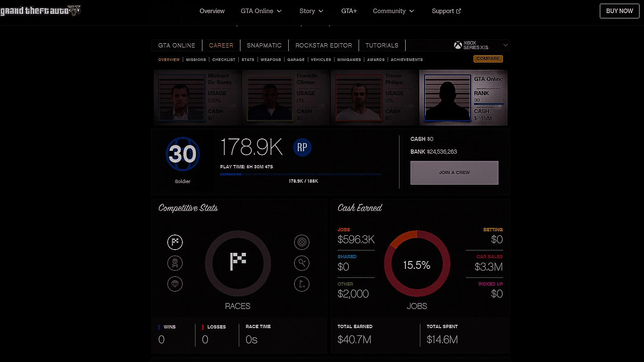Click the Compare button
This screenshot has width=644, height=362.
tap(488, 58)
